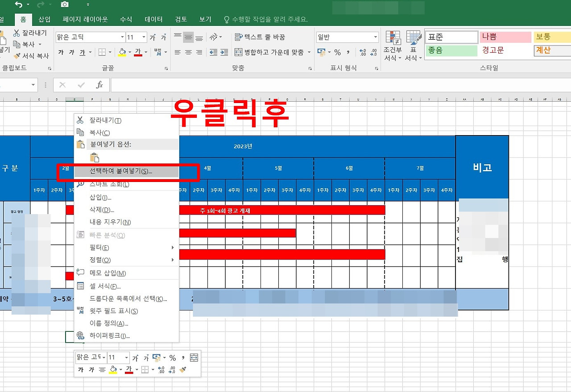Choose 메모 삽입 in context menu
Image resolution: width=571 pixels, height=392 pixels.
coord(127,273)
